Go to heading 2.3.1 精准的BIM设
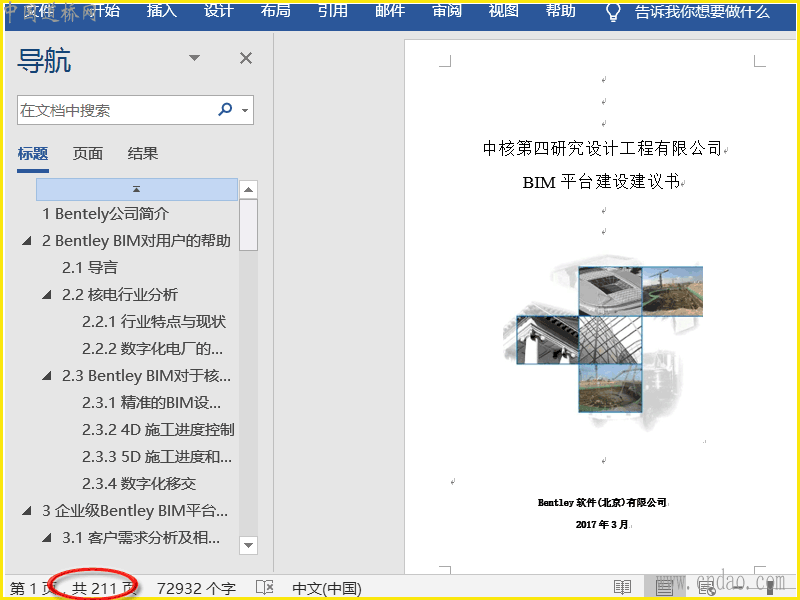This screenshot has height=600, width=800. pyautogui.click(x=151, y=403)
